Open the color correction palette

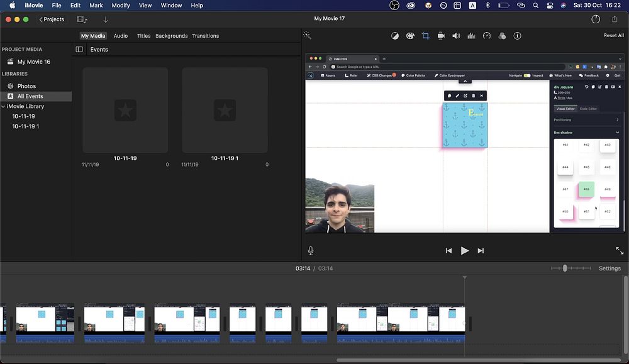(410, 36)
